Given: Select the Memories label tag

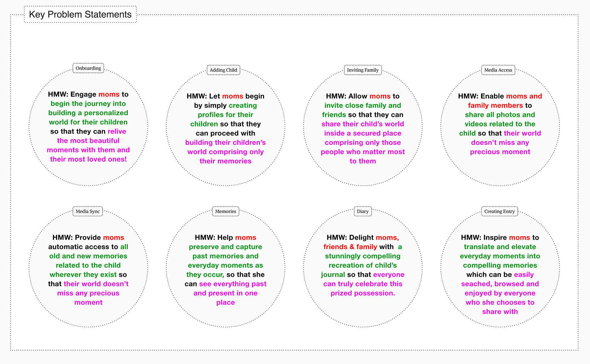Looking at the screenshot, I should 226,211.
